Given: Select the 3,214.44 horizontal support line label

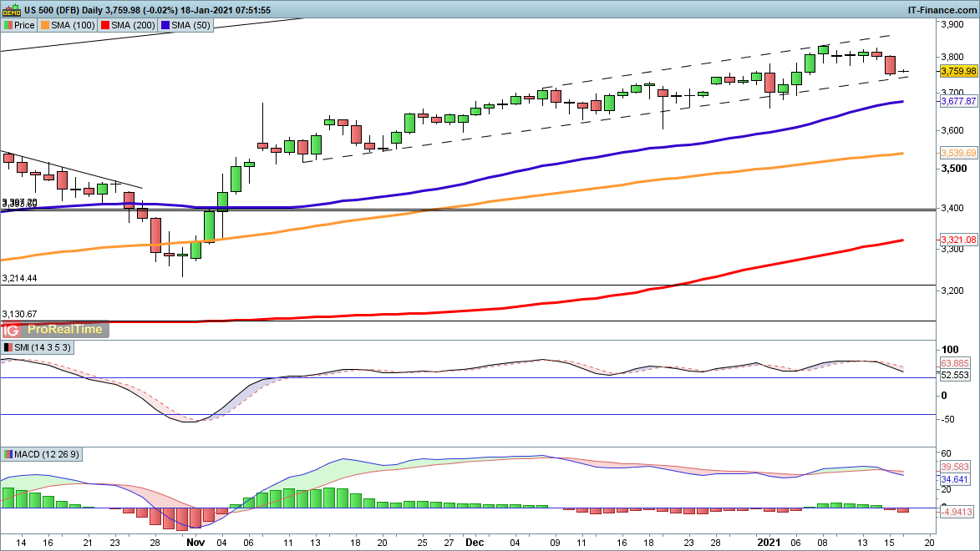Looking at the screenshot, I should (x=20, y=278).
